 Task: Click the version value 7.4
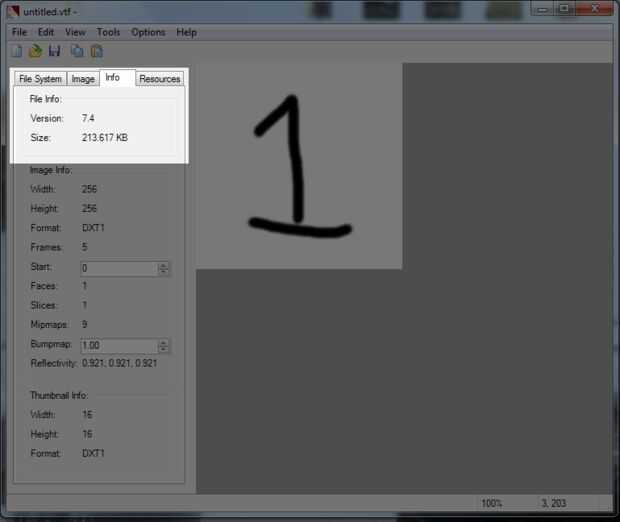click(88, 118)
